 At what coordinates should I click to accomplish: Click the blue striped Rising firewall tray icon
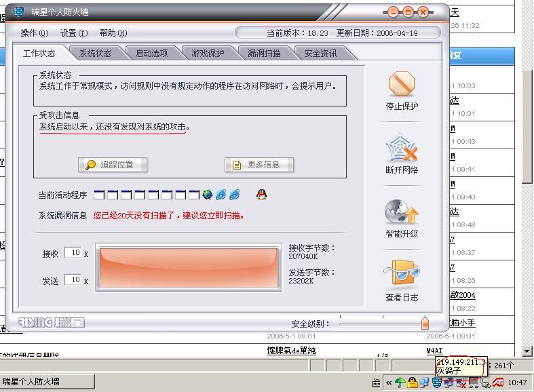coord(437,383)
